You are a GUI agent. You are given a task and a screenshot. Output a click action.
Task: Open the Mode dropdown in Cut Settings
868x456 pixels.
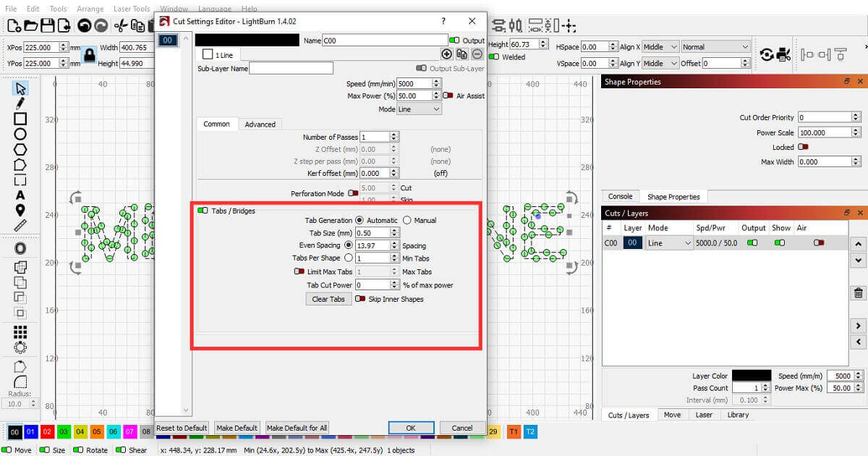tap(420, 109)
